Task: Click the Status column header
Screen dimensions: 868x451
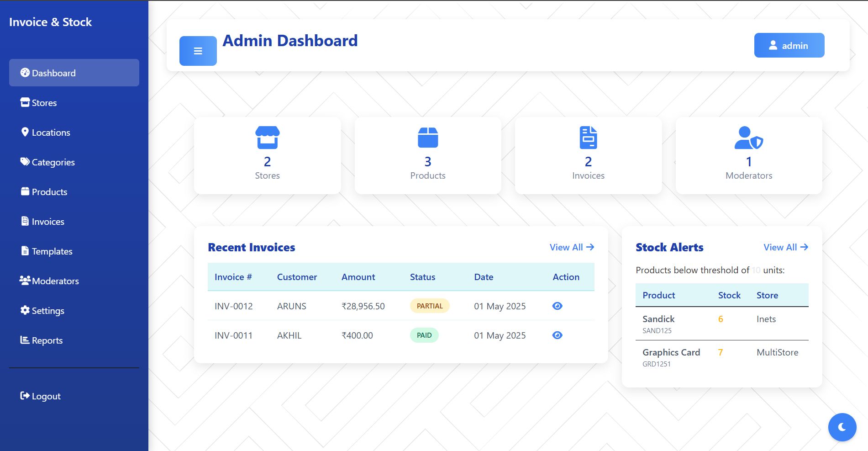Action: coord(422,277)
